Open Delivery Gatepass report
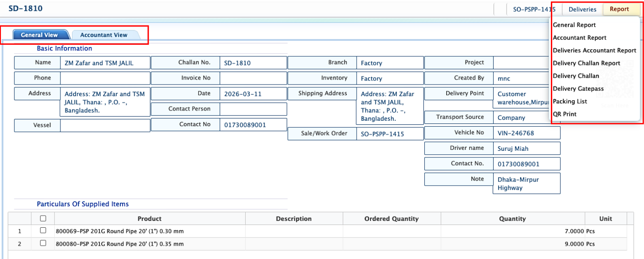Screen dimensions: 644x259 [578, 89]
